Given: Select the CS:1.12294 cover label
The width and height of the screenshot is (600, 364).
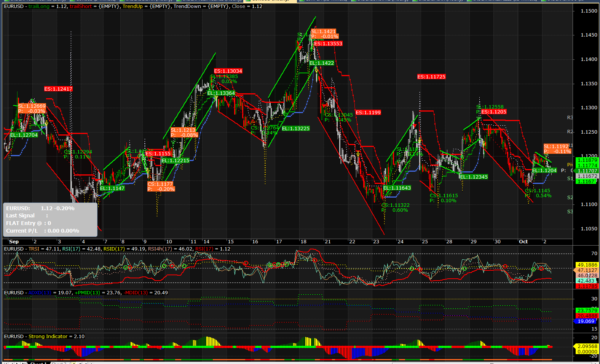Looking at the screenshot, I should coord(78,152).
